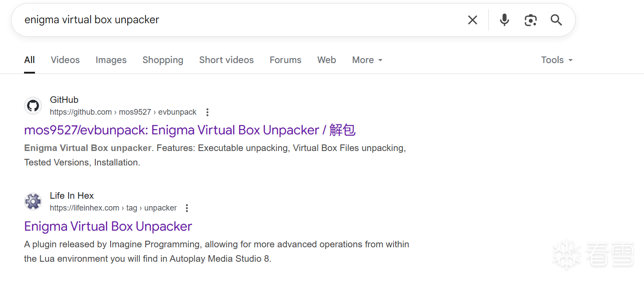Screen dimensions: 644x281
Task: Open Google Lens image search icon
Action: click(x=530, y=20)
